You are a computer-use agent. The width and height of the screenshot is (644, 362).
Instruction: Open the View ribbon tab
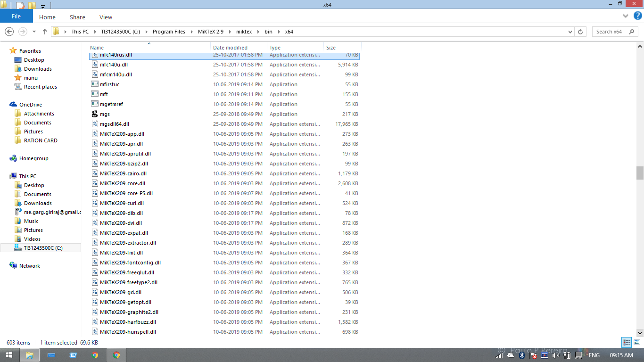pyautogui.click(x=106, y=17)
